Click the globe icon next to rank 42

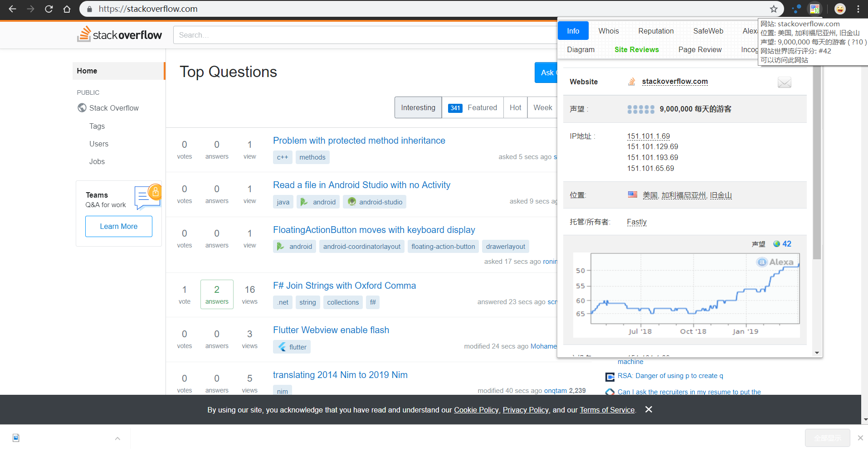pyautogui.click(x=776, y=244)
